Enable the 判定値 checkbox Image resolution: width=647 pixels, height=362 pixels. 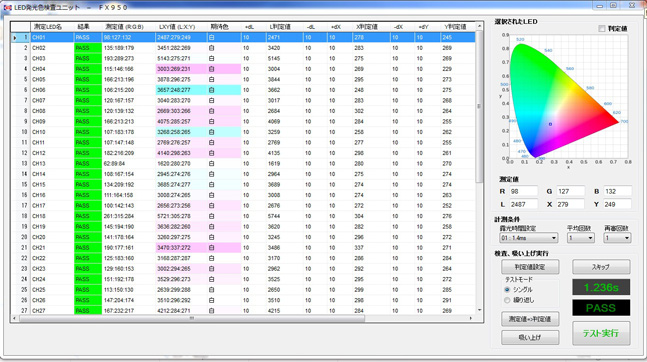(602, 28)
